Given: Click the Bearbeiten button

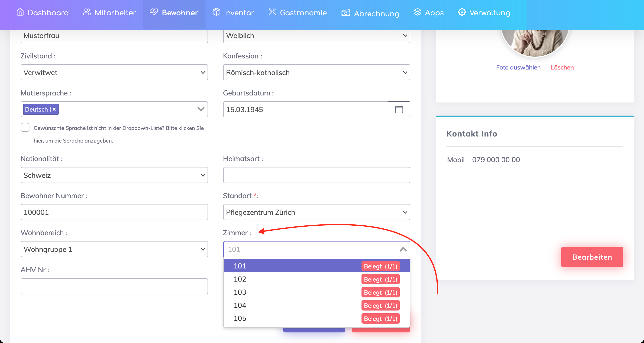Looking at the screenshot, I should click(592, 257).
